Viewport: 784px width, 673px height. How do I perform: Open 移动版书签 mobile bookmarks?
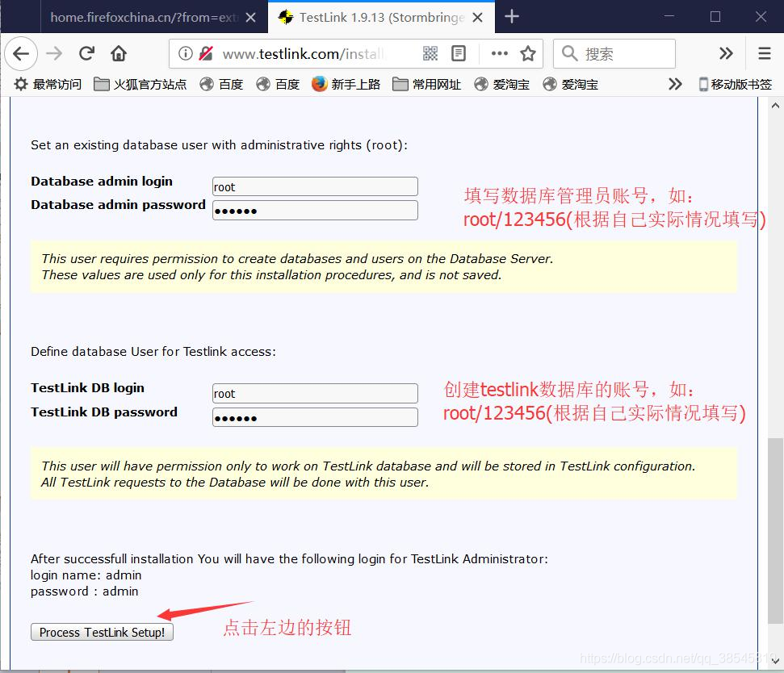point(736,85)
